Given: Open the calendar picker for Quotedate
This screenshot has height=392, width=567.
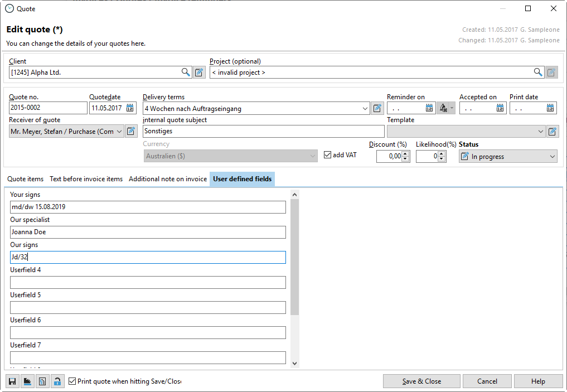Looking at the screenshot, I should point(130,108).
